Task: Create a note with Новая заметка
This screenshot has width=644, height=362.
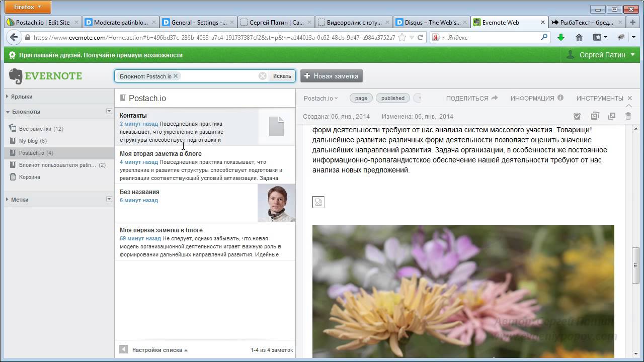Action: coord(332,76)
